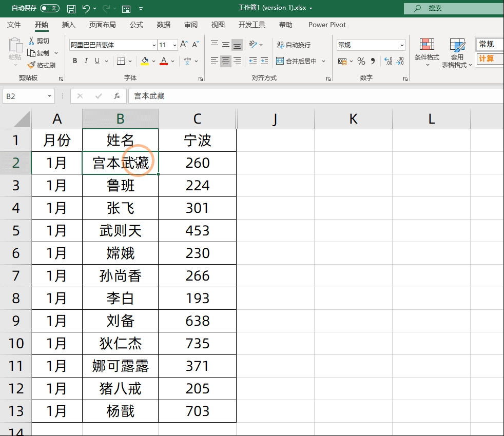Viewport: 504px width, 436px height.
Task: Switch to the 数据 ribbon tab
Action: point(163,25)
